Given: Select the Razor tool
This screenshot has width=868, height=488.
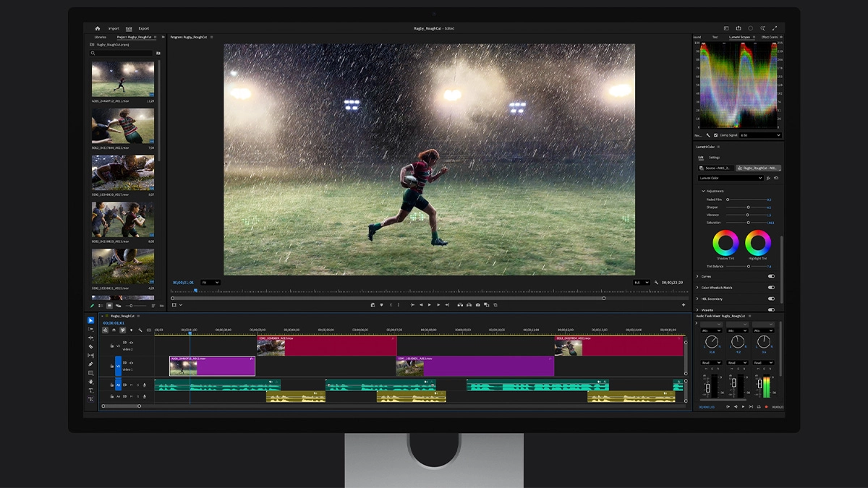Looking at the screenshot, I should pyautogui.click(x=91, y=346).
